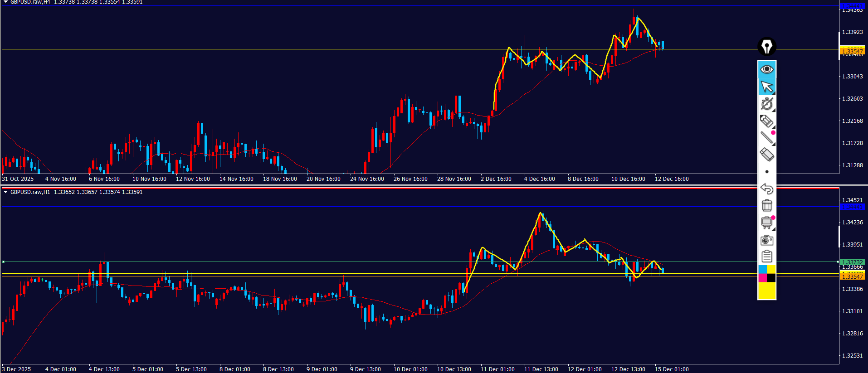868x373 pixels.
Task: Select the highlighter marker tool
Action: pyautogui.click(x=766, y=121)
